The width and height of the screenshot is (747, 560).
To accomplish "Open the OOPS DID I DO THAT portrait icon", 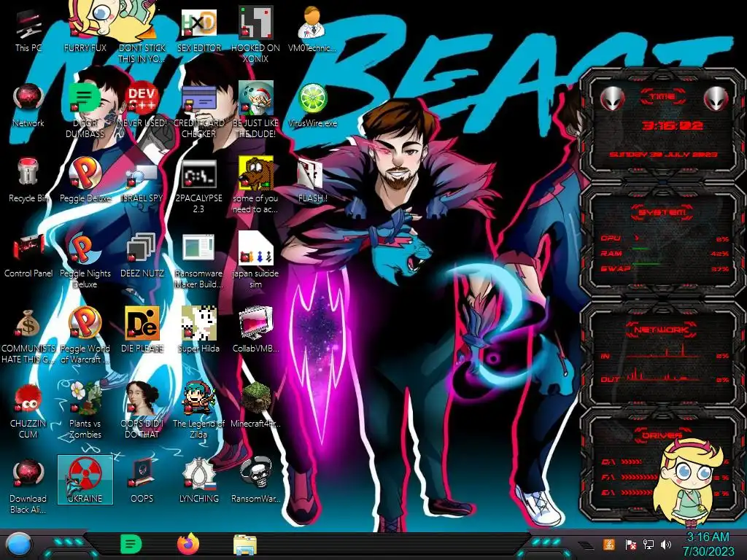I will point(142,411).
